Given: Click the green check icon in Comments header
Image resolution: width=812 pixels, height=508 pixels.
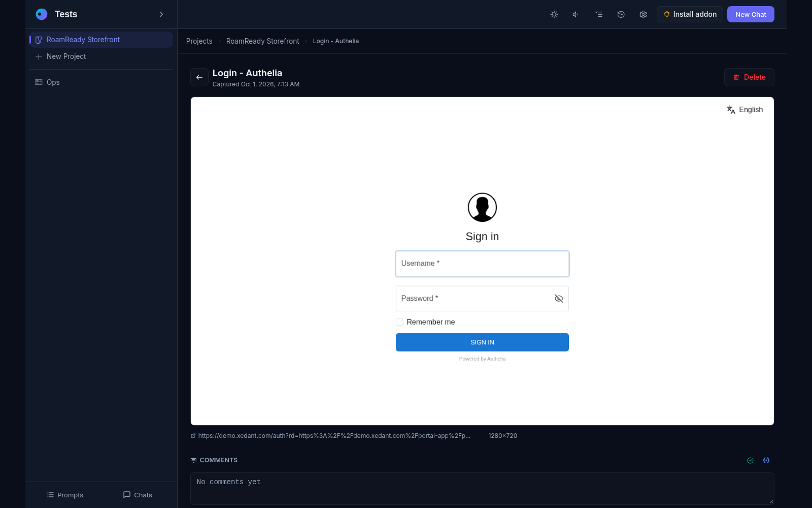Looking at the screenshot, I should [750, 460].
